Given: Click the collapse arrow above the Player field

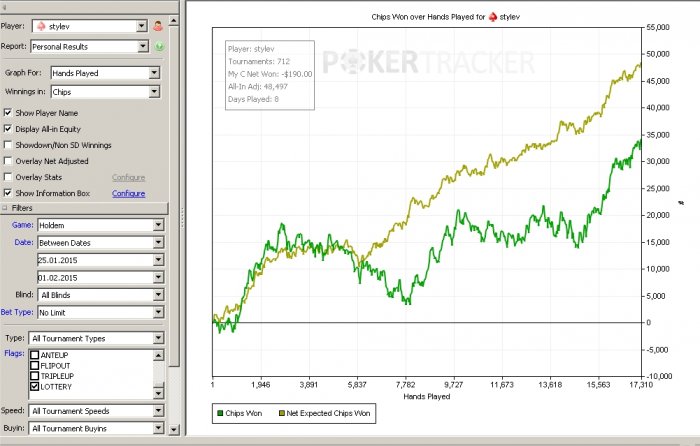Looking at the screenshot, I should click(4, 8).
